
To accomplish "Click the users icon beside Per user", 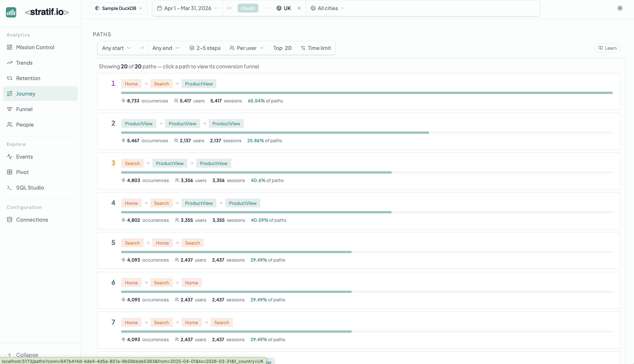I will click(232, 48).
